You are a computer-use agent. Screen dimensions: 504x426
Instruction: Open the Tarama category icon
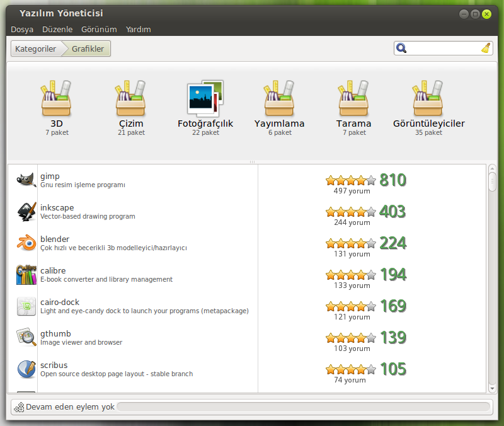(353, 98)
